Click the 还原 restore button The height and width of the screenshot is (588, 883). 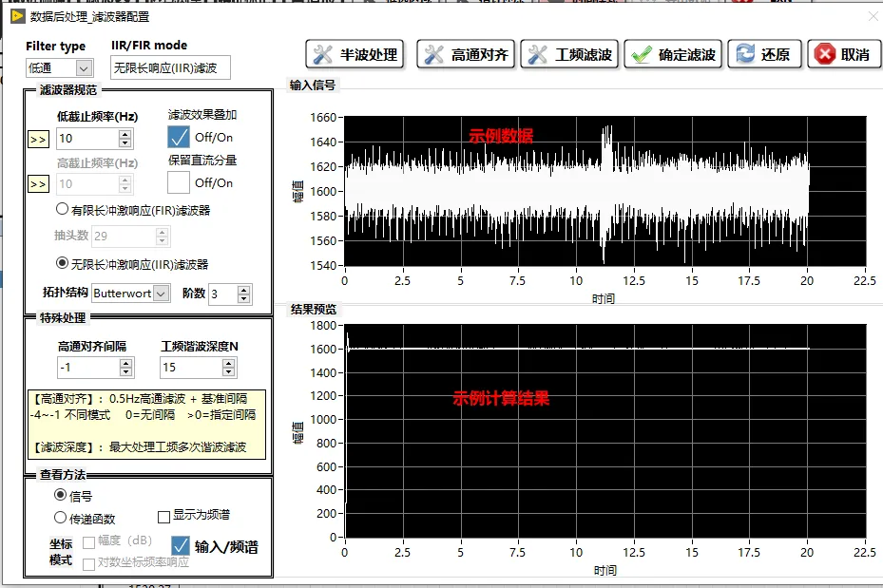(765, 54)
